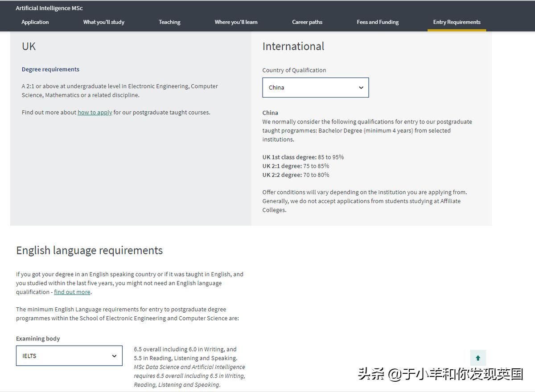Click the back-to-top arrow icon
The width and height of the screenshot is (535, 392).
(x=478, y=358)
